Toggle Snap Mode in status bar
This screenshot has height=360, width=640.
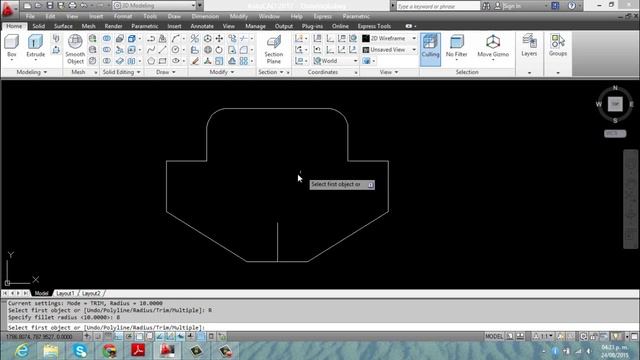(x=98, y=337)
